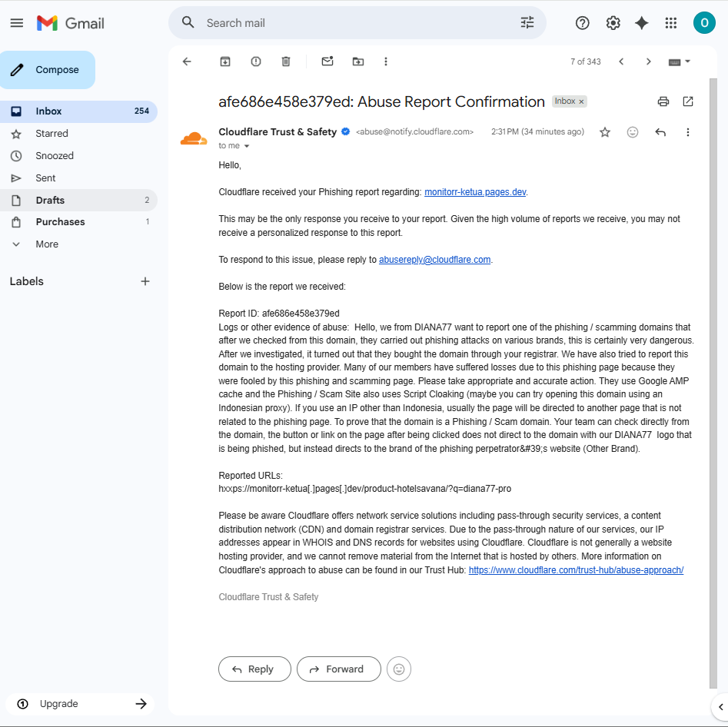Star this Cloudflare message
The image size is (728, 727).
point(604,132)
